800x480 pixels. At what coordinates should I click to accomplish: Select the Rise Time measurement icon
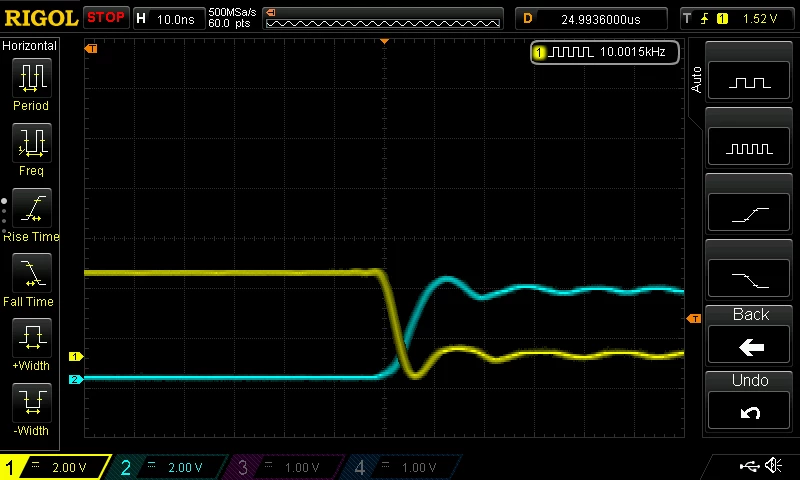(32, 208)
